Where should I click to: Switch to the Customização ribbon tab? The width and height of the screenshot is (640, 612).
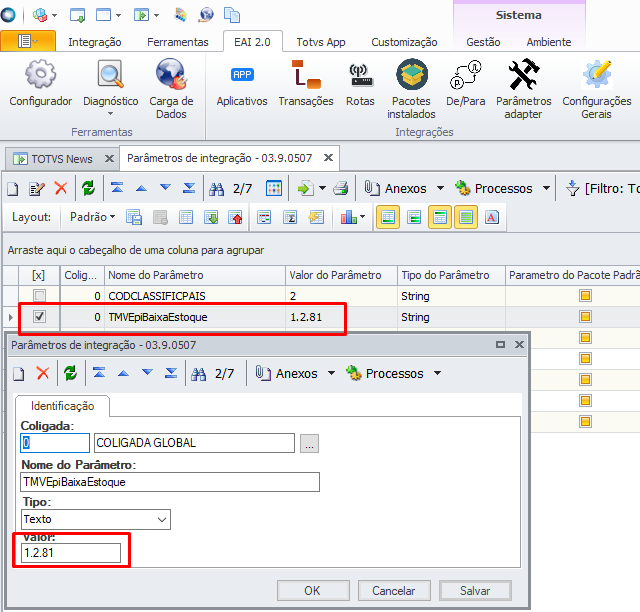pos(404,42)
